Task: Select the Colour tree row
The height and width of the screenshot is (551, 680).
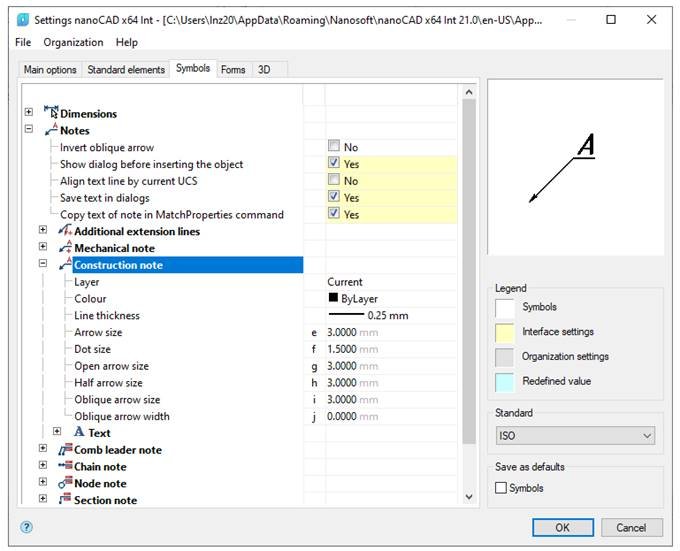Action: click(90, 299)
